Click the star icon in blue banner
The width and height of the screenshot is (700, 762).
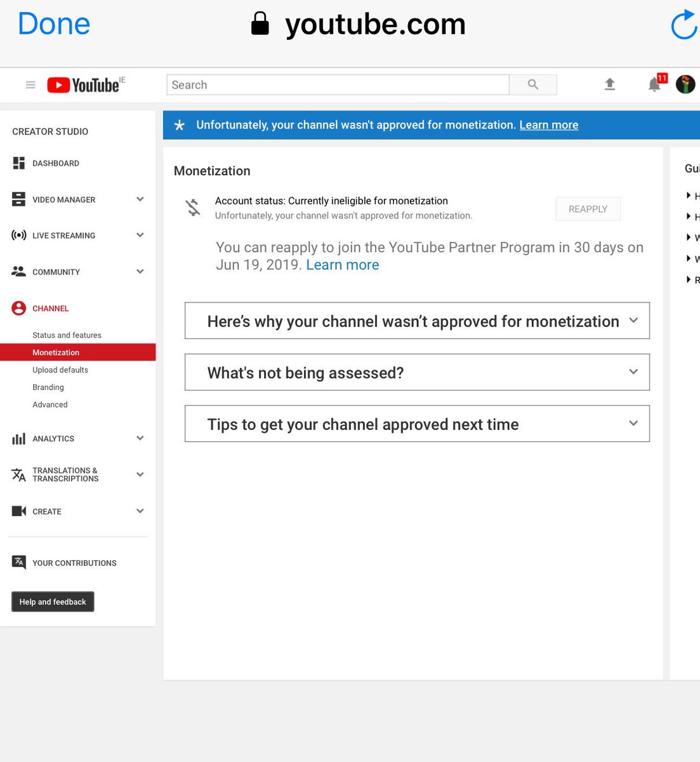click(x=180, y=125)
